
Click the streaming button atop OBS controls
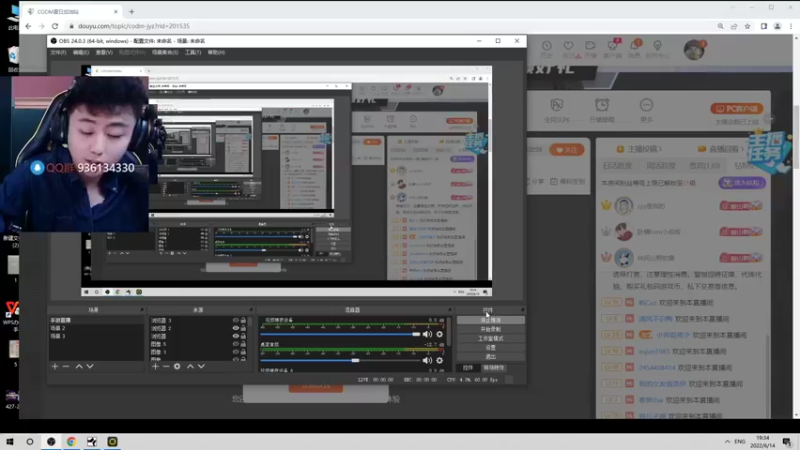pos(490,320)
